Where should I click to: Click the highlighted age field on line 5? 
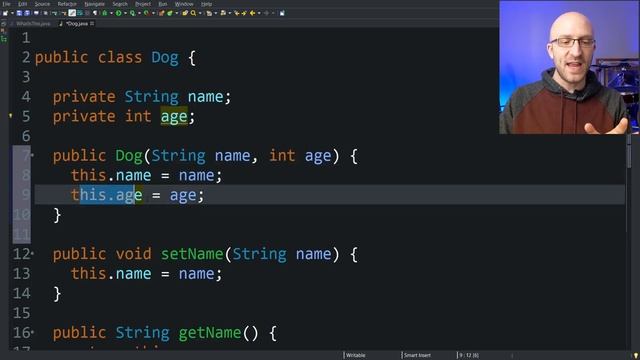[174, 117]
